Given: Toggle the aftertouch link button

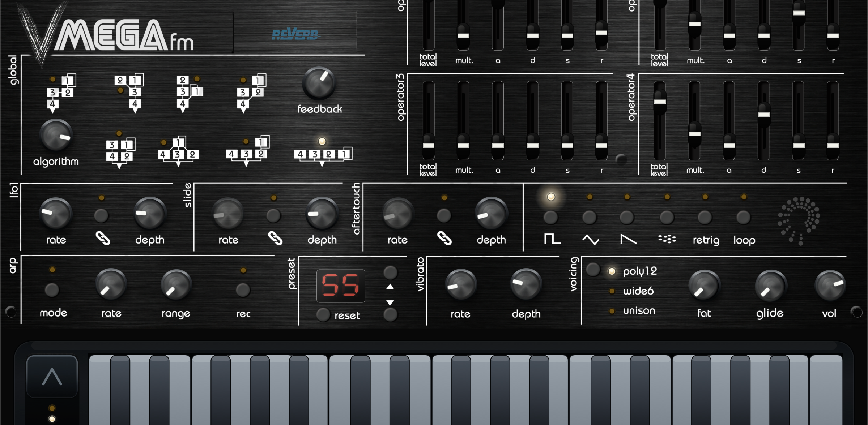Looking at the screenshot, I should coord(444,216).
